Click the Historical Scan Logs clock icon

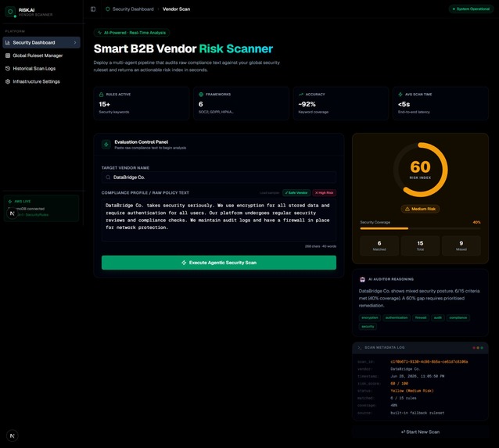[8, 69]
